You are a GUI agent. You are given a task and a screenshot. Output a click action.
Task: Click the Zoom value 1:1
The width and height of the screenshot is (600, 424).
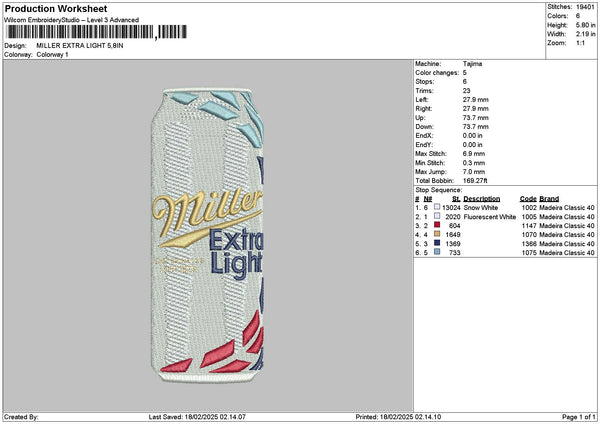(x=580, y=43)
